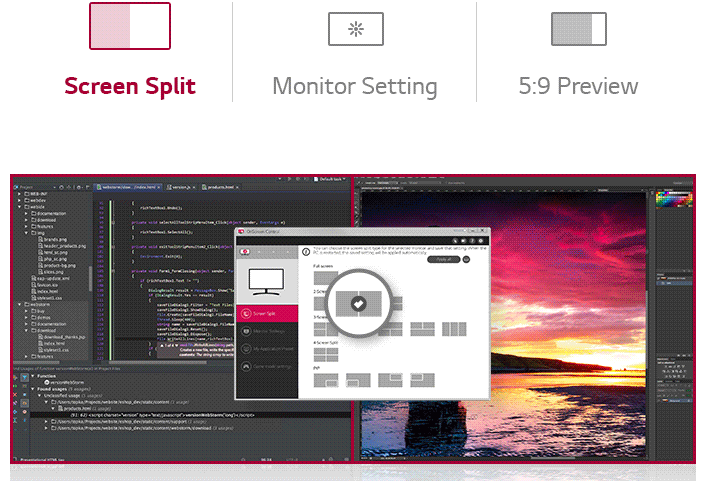
Task: Click the OnScreen Control title bar logo
Action: (241, 231)
